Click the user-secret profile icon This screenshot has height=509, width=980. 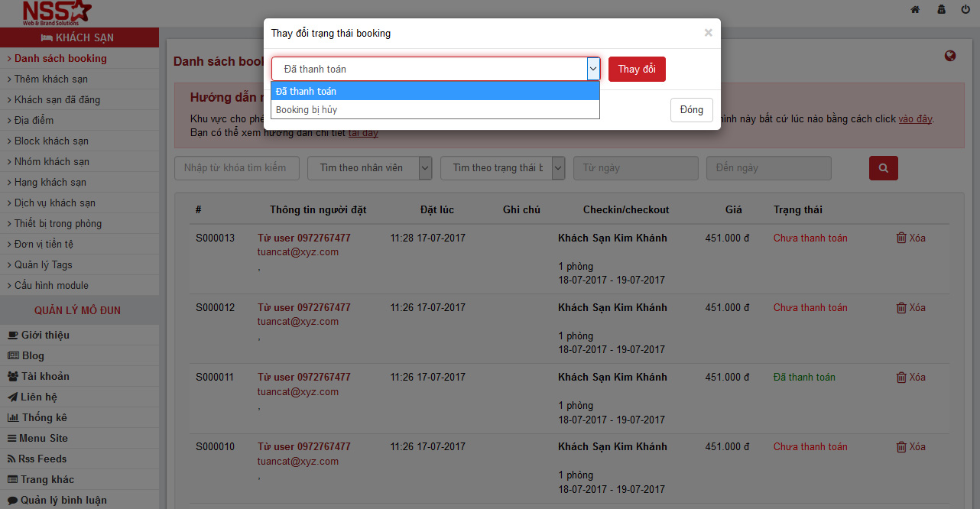pyautogui.click(x=941, y=10)
